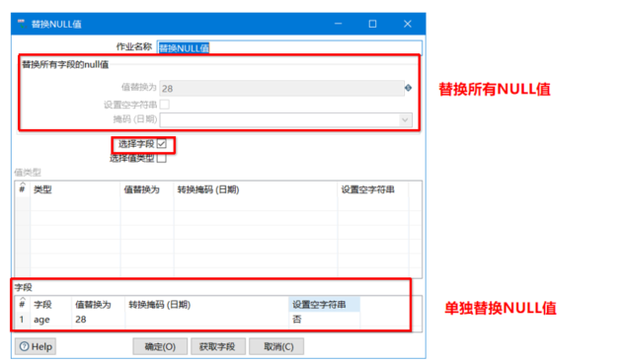
Task: Enable the 选择值类型 checkbox
Action: pos(161,159)
